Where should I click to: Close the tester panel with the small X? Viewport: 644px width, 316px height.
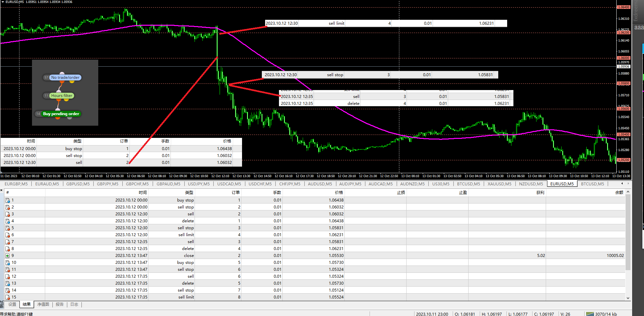pyautogui.click(x=2, y=190)
